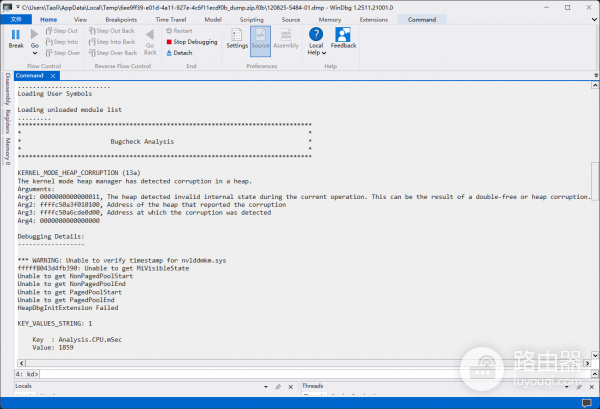Open the Settings preferences icon
600x409 pixels.
(x=237, y=40)
